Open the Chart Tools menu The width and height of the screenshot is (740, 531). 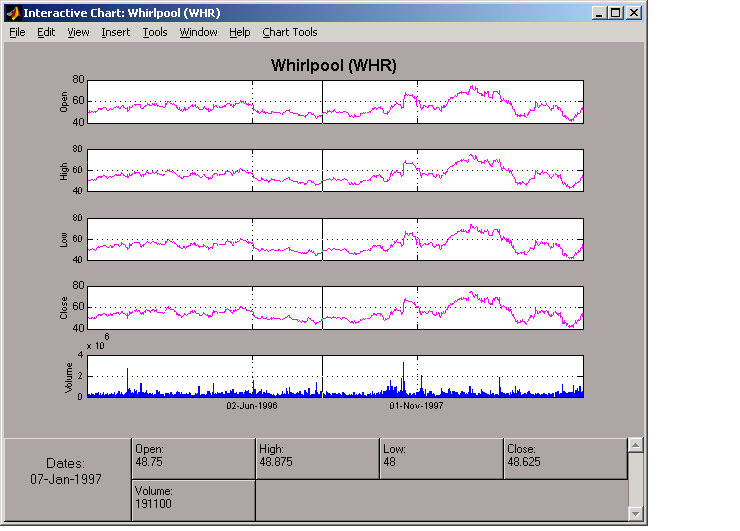pyautogui.click(x=290, y=32)
